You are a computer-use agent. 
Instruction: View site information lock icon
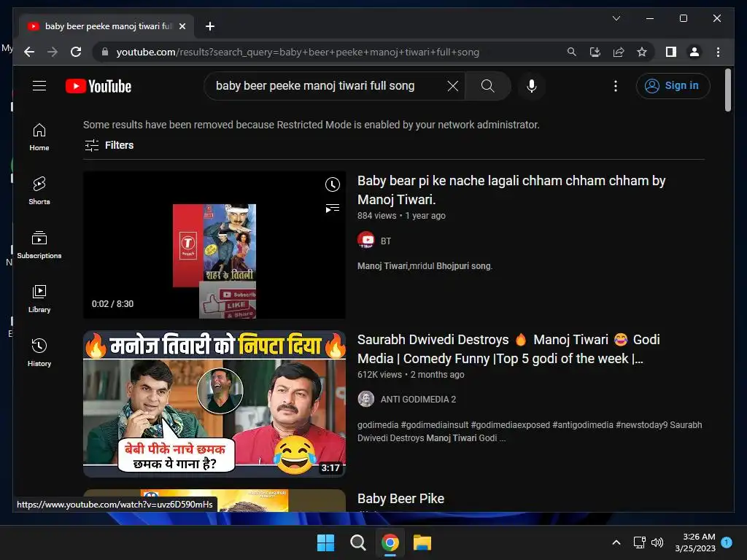(x=105, y=52)
